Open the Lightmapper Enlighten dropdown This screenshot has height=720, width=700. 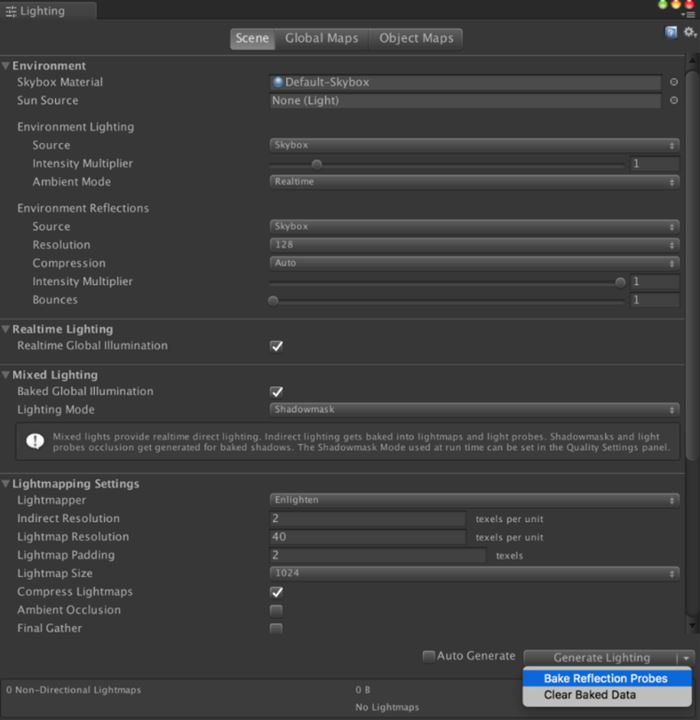coord(474,500)
